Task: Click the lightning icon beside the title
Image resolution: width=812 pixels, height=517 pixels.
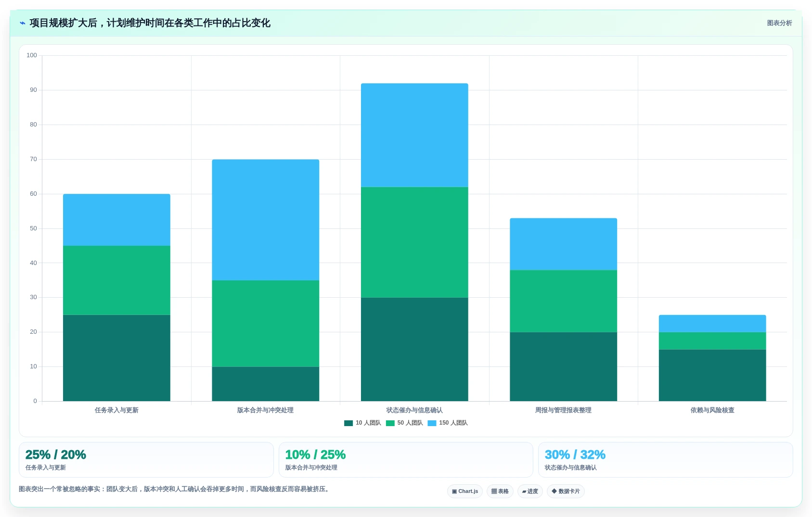Action: click(x=22, y=23)
